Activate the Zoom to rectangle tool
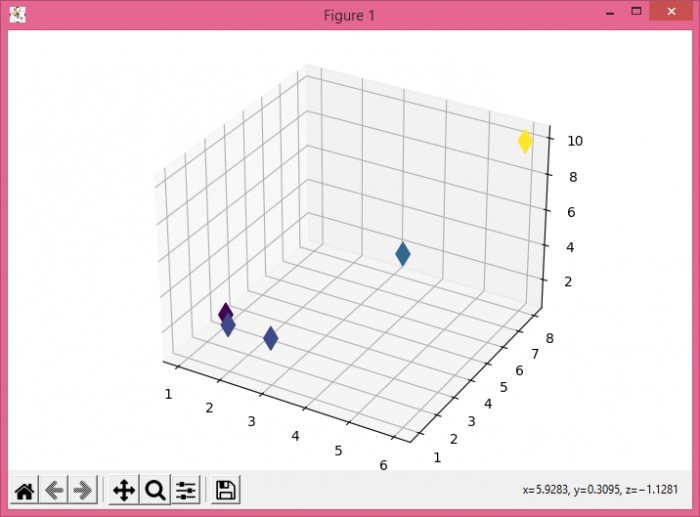 pos(155,491)
